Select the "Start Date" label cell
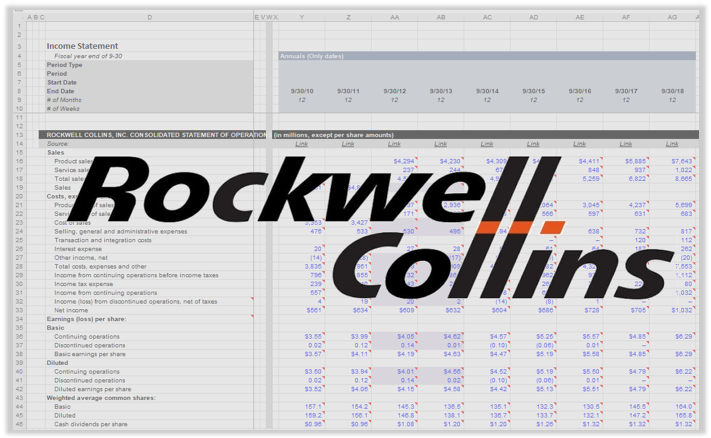This screenshot has height=438, width=711. coord(62,83)
